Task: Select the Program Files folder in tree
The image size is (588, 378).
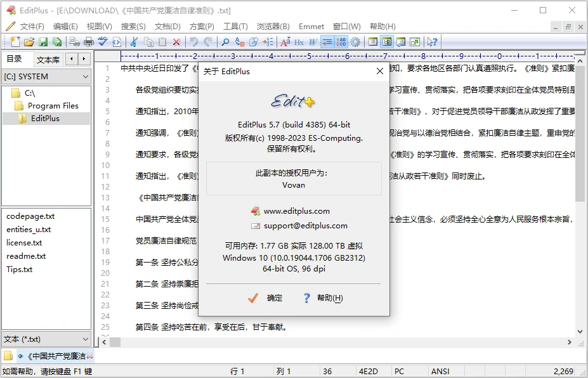Action: [x=53, y=106]
